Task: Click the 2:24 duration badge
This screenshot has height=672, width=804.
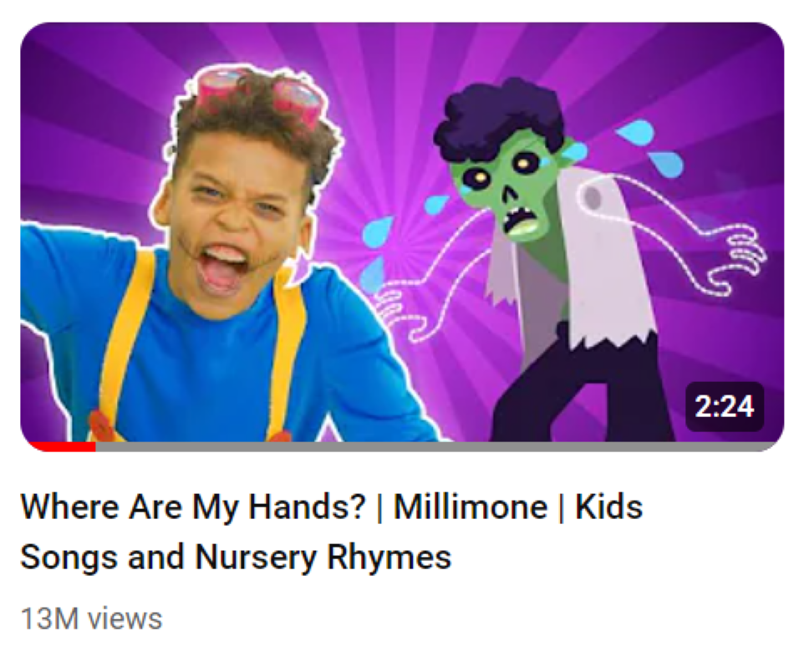Action: 725,407
